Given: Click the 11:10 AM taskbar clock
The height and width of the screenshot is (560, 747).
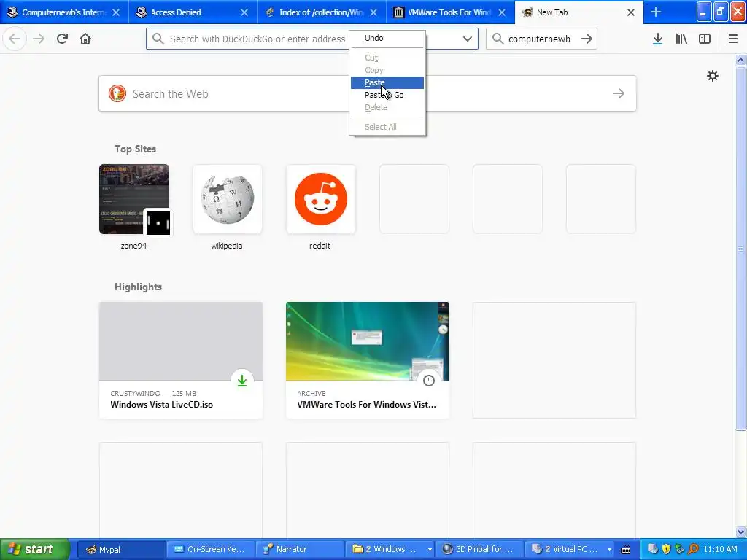Looking at the screenshot, I should 720,549.
